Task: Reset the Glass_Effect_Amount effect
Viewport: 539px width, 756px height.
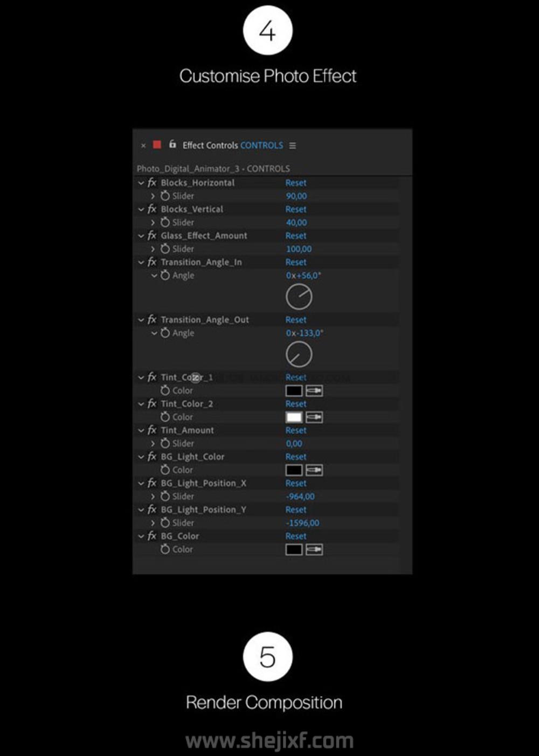Action: click(x=296, y=236)
